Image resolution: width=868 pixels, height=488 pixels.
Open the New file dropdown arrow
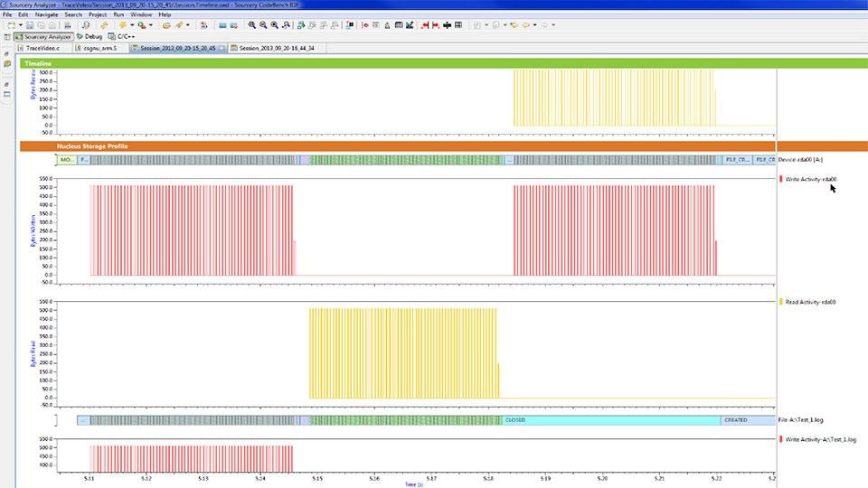21,25
